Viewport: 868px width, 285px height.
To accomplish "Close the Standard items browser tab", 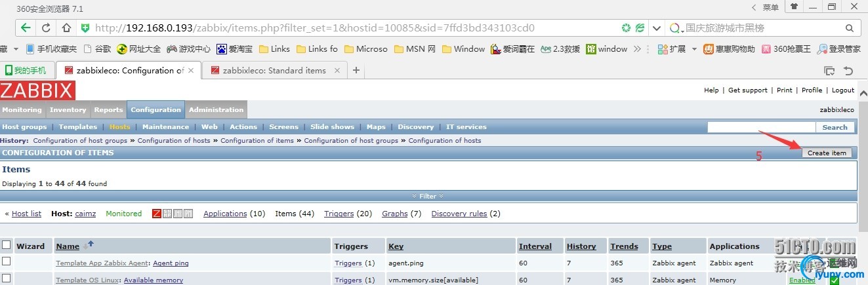I will [337, 71].
